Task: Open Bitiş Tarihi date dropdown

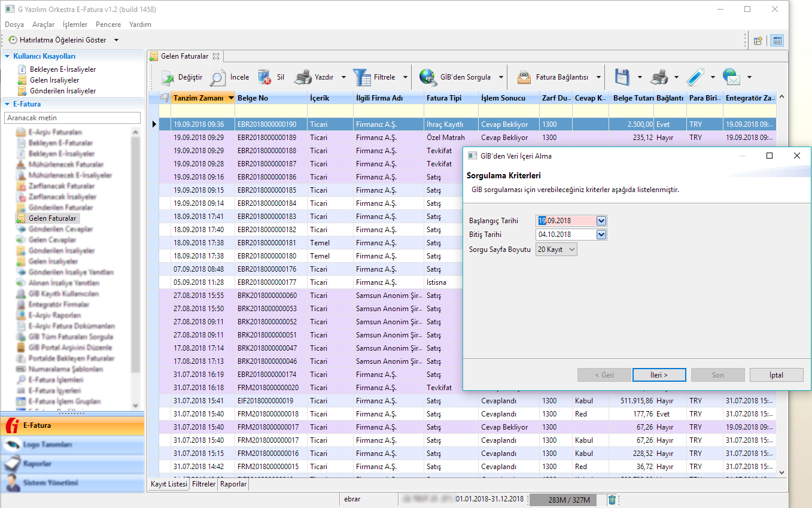Action: (601, 235)
